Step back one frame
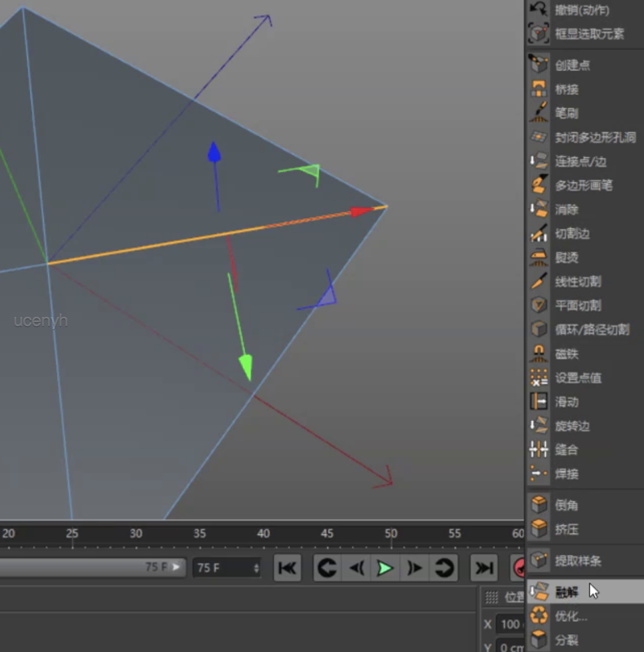644x652 pixels. tap(356, 568)
